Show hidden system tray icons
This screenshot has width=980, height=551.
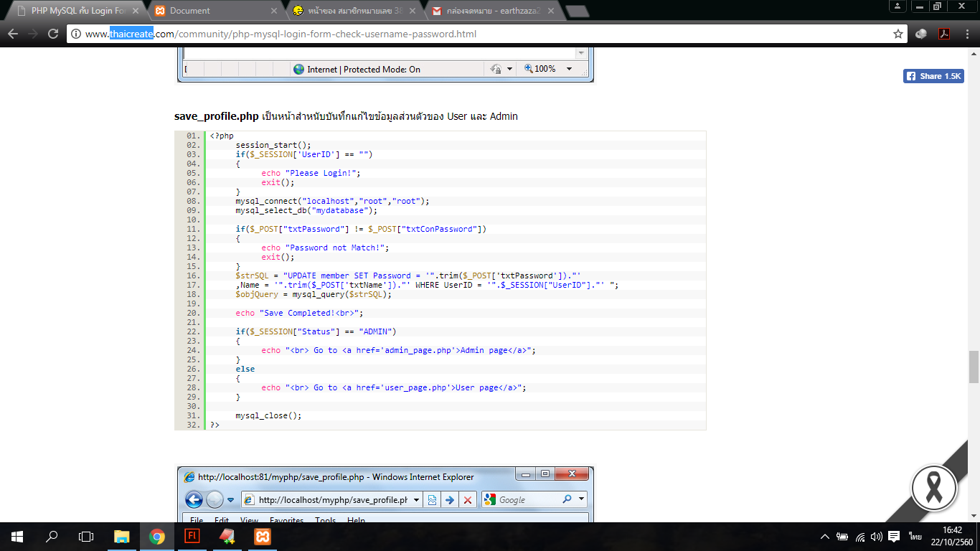click(x=825, y=537)
